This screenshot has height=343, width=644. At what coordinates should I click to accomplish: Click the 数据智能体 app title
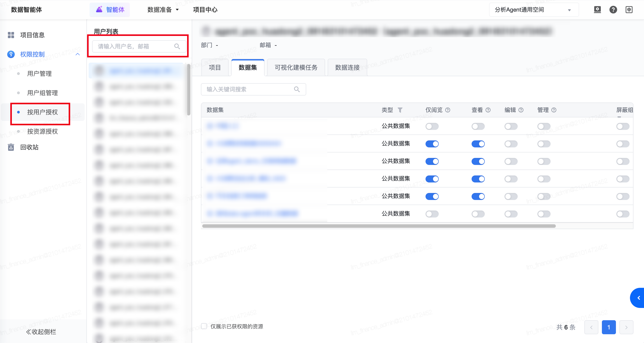coord(27,10)
